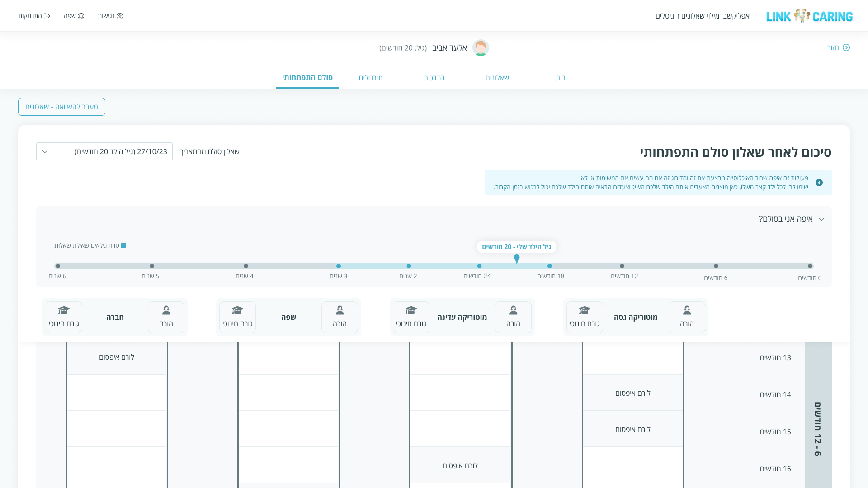Toggle גורם חינוכי under מוטוריקה גסה
The height and width of the screenshot is (488, 868).
click(x=585, y=317)
